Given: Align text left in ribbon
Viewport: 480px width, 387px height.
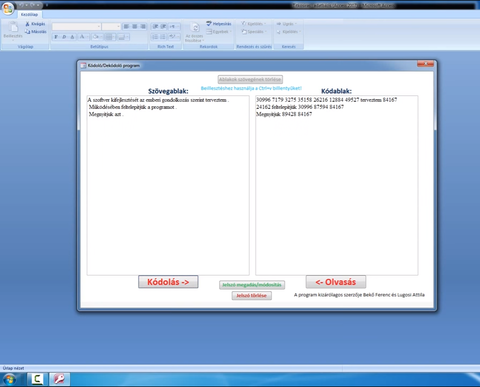Looking at the screenshot, I should [x=127, y=26].
